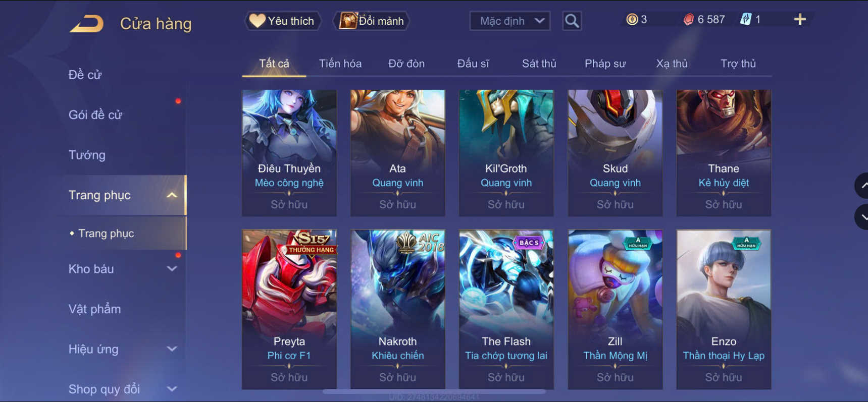This screenshot has width=868, height=402.
Task: Tap the back arrow next to Cửa hàng
Action: click(87, 24)
